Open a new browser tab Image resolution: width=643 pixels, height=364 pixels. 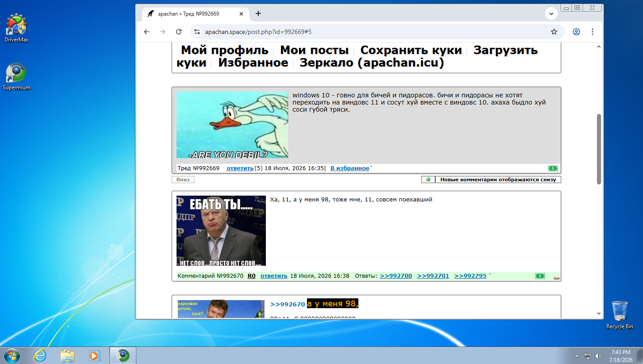click(258, 13)
